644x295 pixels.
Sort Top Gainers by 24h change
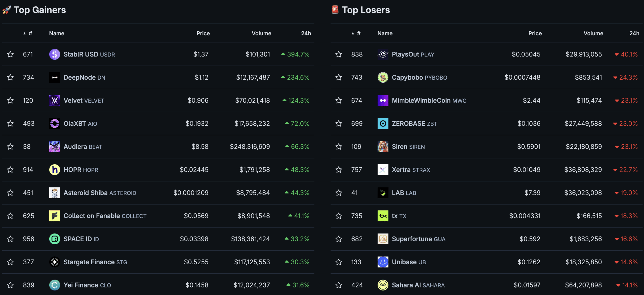click(306, 33)
